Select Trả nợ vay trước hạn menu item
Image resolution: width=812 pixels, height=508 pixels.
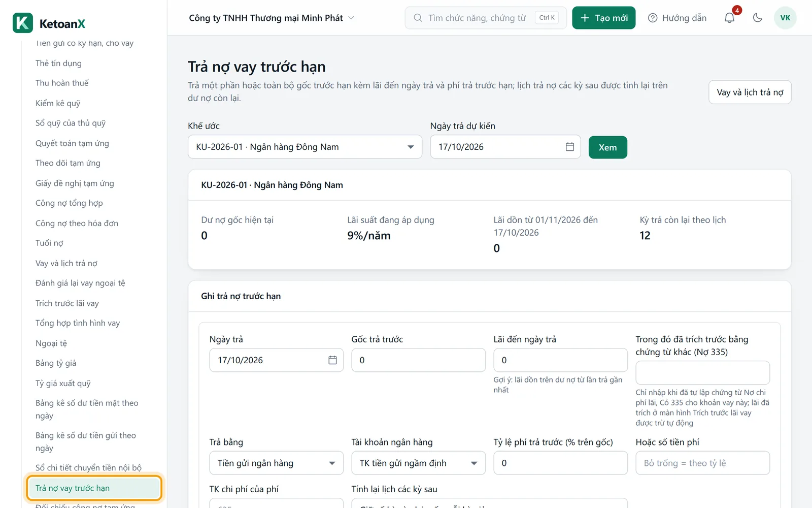94,488
